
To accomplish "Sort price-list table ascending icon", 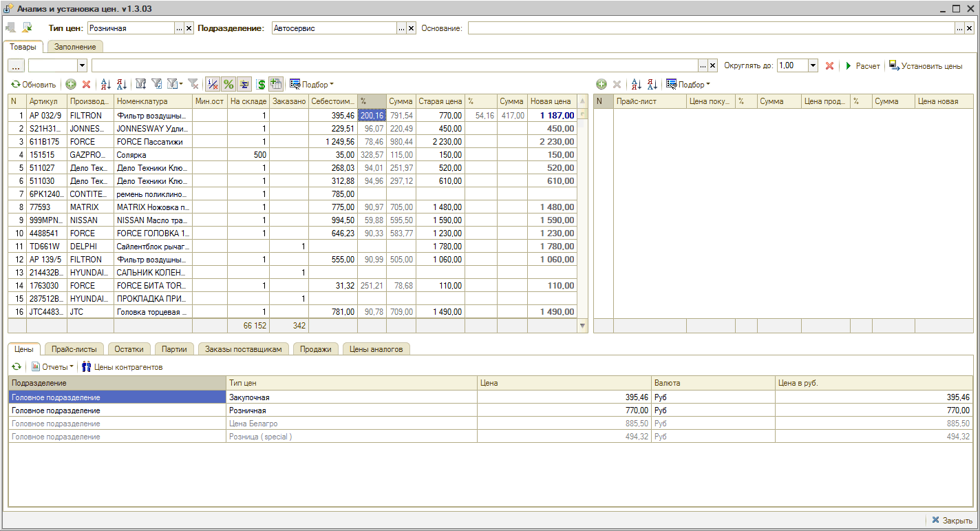I will click(x=636, y=85).
